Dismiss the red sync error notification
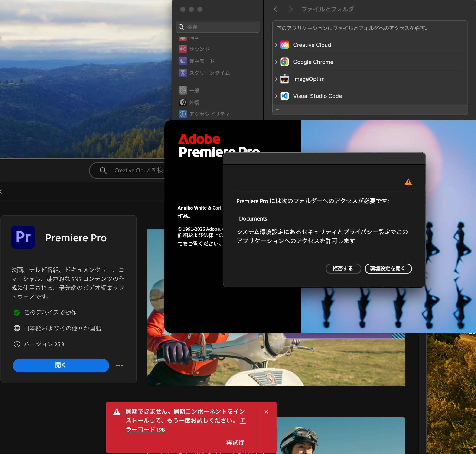The image size is (476, 454). point(266,412)
